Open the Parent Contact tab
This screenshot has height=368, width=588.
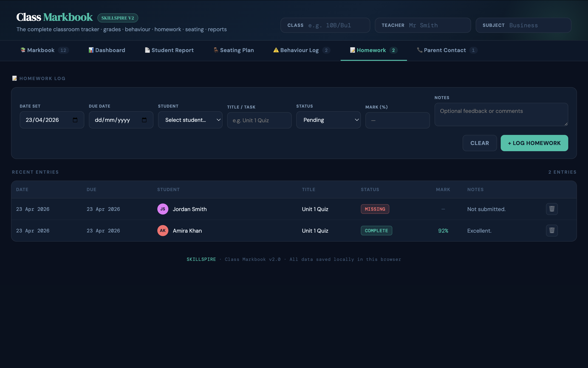click(445, 50)
